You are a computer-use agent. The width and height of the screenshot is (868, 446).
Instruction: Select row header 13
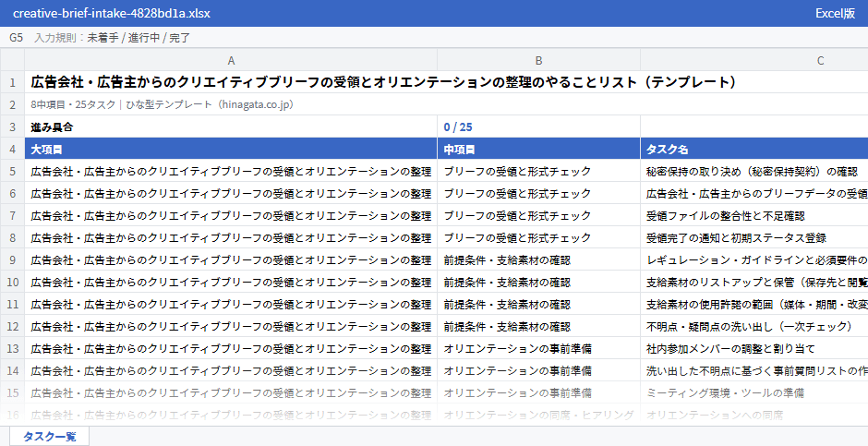click(12, 348)
